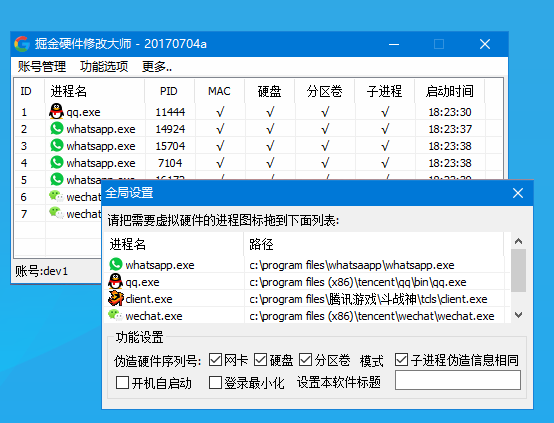Click PID cell 11444
Image resolution: width=554 pixels, height=423 pixels.
[x=170, y=112]
